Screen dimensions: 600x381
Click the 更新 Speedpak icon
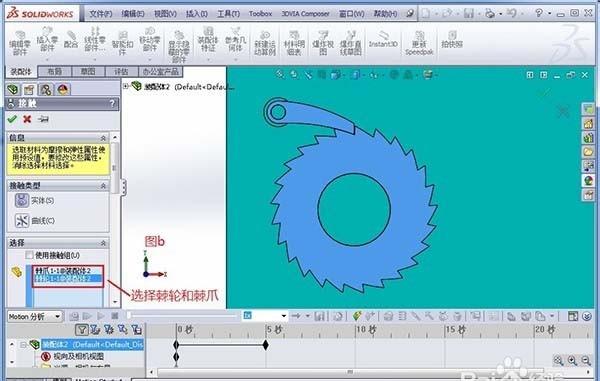[419, 43]
